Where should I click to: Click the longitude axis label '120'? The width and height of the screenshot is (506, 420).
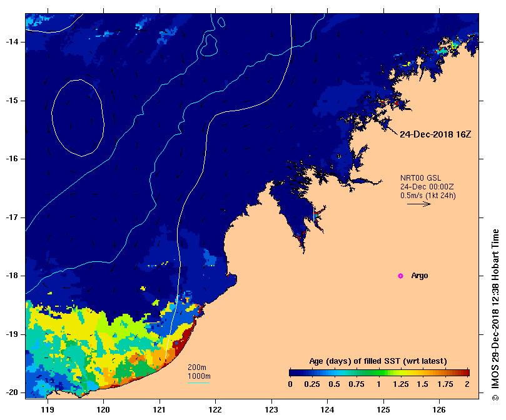[104, 409]
